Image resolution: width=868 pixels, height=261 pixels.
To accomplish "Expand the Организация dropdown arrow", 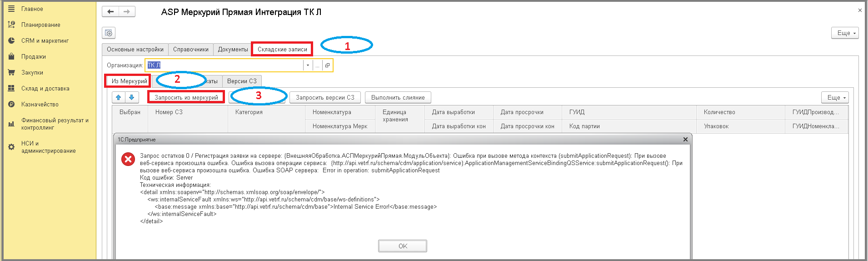I will click(308, 65).
